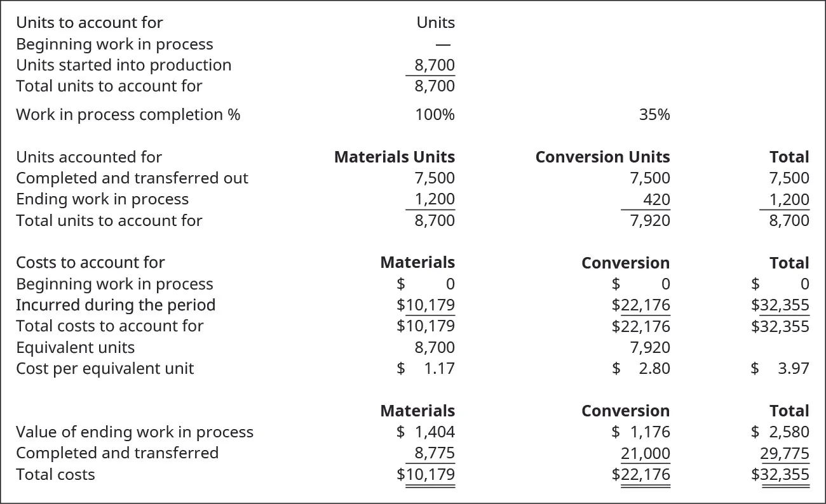Click the $2,580 total ending work in process value
The image size is (826, 504).
780,432
